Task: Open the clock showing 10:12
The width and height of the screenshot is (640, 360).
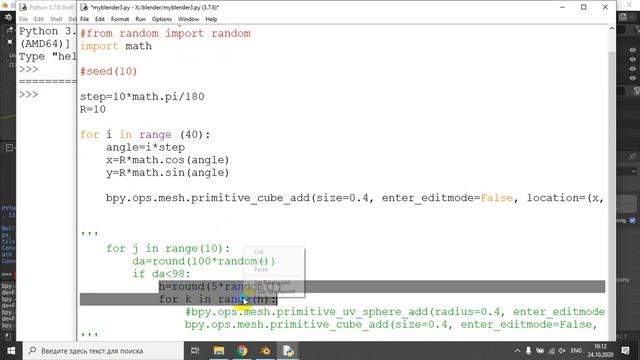Action: pyautogui.click(x=600, y=351)
